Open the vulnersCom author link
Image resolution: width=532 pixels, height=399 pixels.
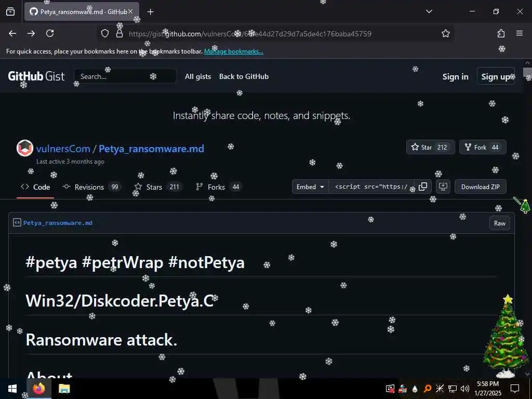pos(63,149)
